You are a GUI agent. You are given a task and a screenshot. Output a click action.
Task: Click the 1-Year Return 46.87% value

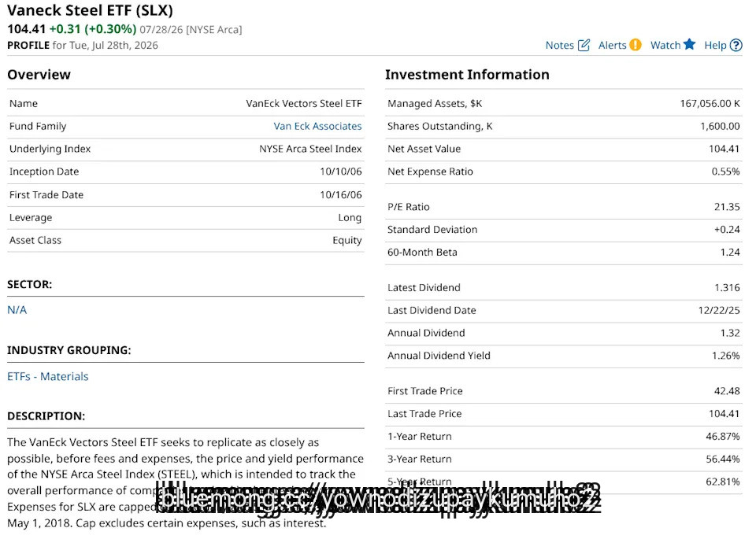tap(722, 437)
